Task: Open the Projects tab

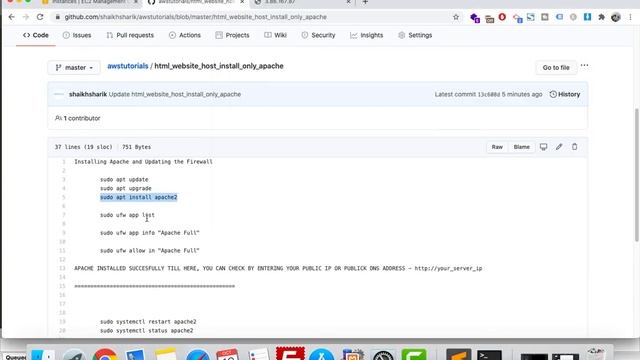Action: pos(232,35)
